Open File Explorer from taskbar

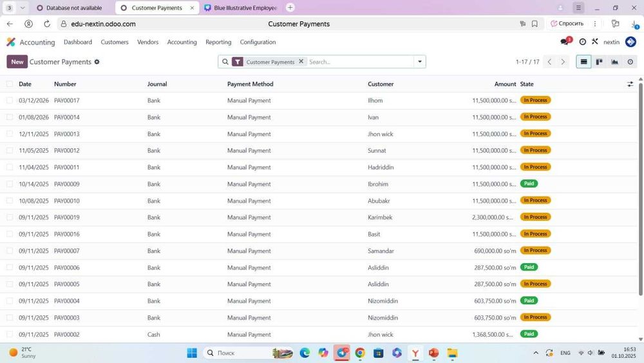pos(452,353)
